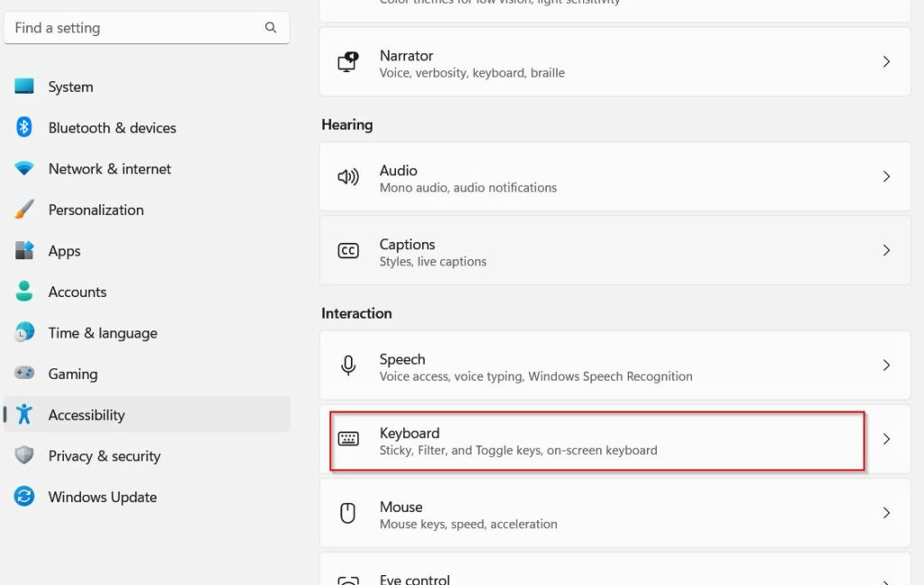Viewport: 924px width, 585px height.
Task: Focus the Find a setting search box
Action: click(x=135, y=28)
